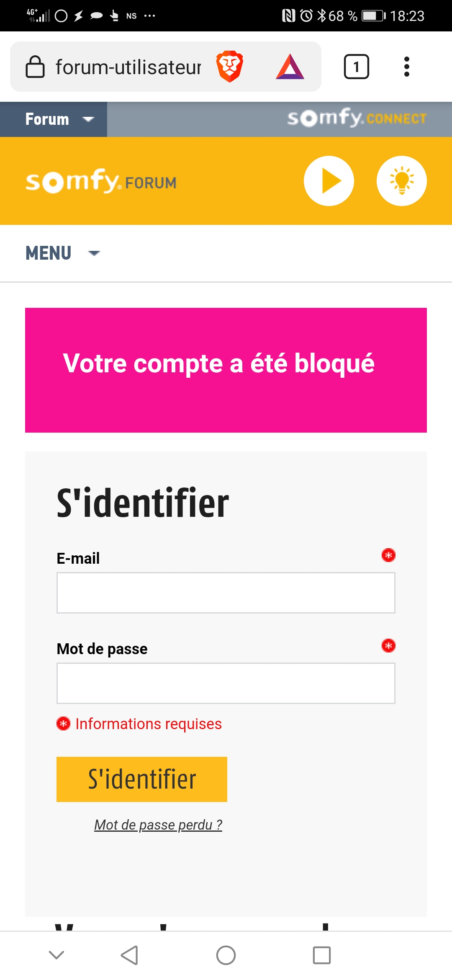Screen dimensions: 452x980
Task: Expand the MENU dropdown
Action: pos(63,253)
